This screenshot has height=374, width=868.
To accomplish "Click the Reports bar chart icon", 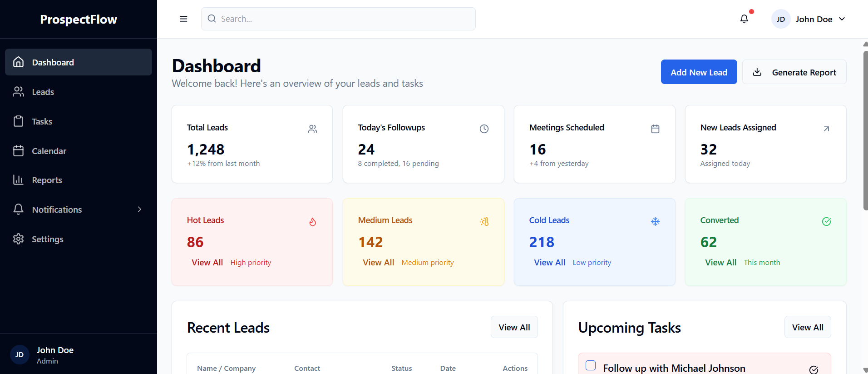I will click(18, 180).
